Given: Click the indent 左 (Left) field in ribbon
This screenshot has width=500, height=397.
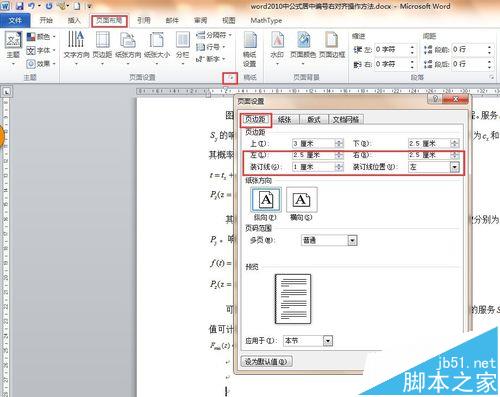Looking at the screenshot, I should coord(392,50).
